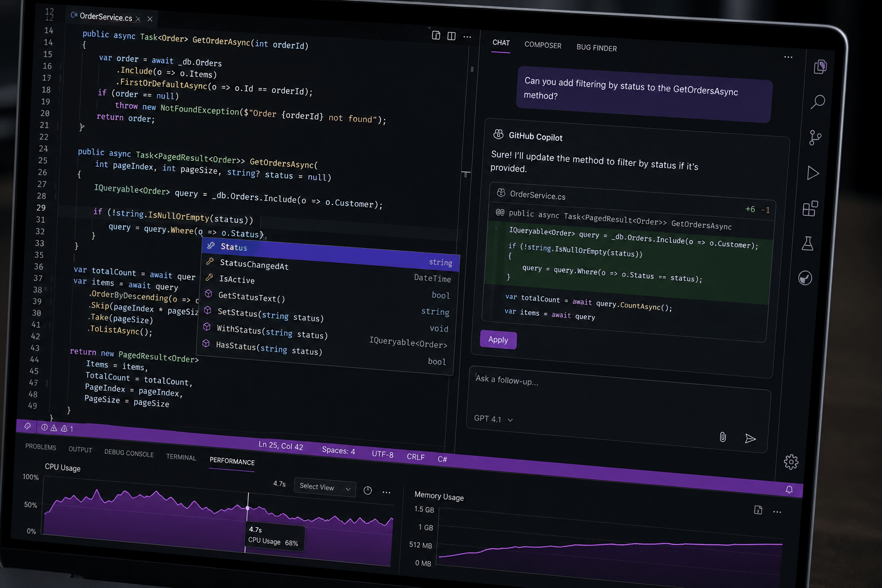Open the Testing flask icon
The height and width of the screenshot is (588, 882).
tap(807, 243)
